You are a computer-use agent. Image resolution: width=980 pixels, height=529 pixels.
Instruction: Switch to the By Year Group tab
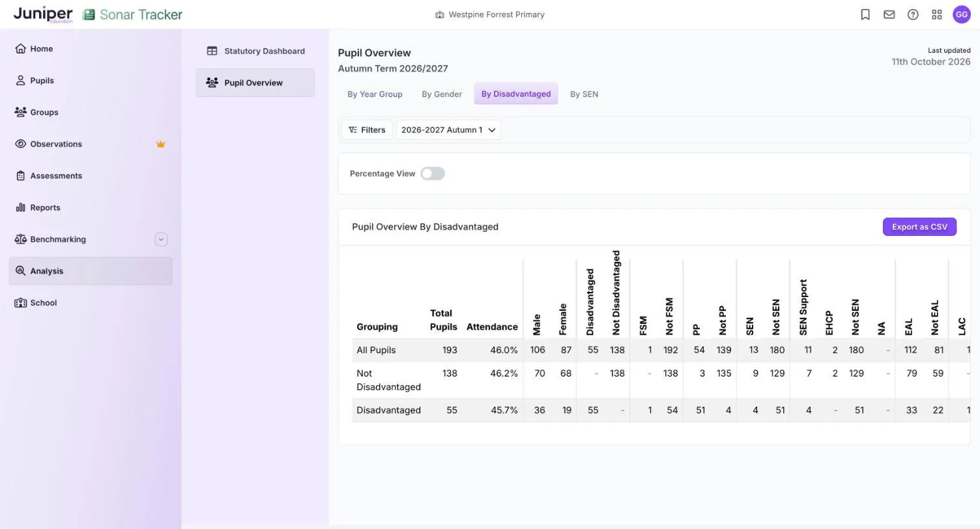(x=375, y=94)
